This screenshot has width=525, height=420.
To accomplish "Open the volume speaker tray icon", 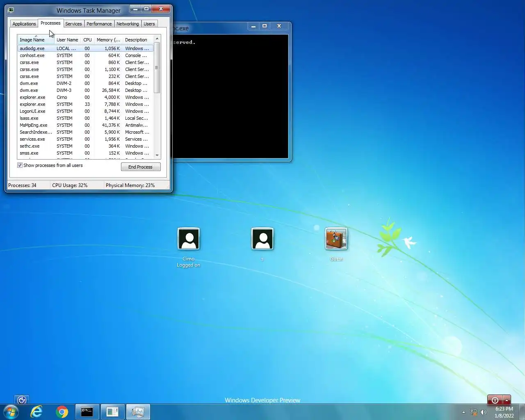I will point(484,412).
